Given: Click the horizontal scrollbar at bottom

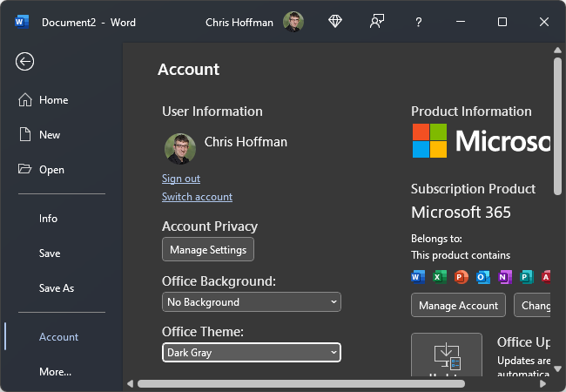Looking at the screenshot, I should point(300,383).
